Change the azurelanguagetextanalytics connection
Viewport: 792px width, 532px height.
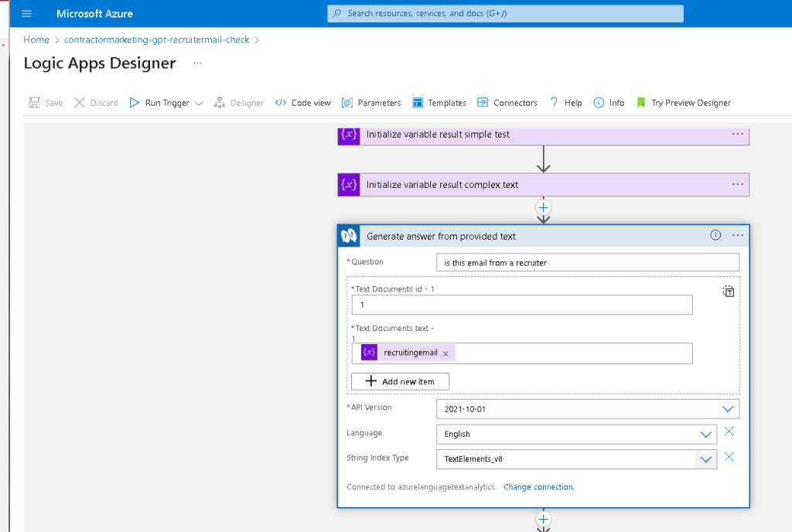[539, 487]
